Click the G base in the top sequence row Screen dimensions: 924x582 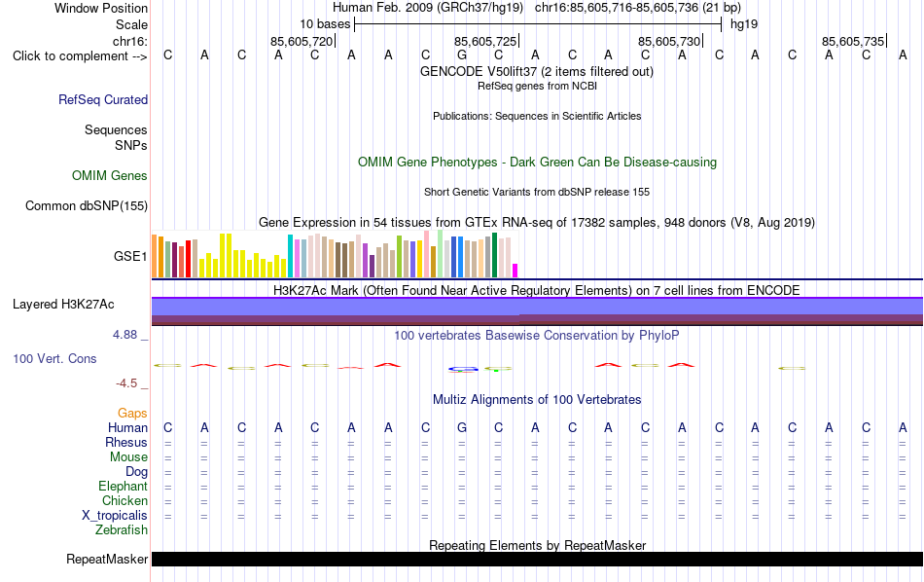pos(462,55)
